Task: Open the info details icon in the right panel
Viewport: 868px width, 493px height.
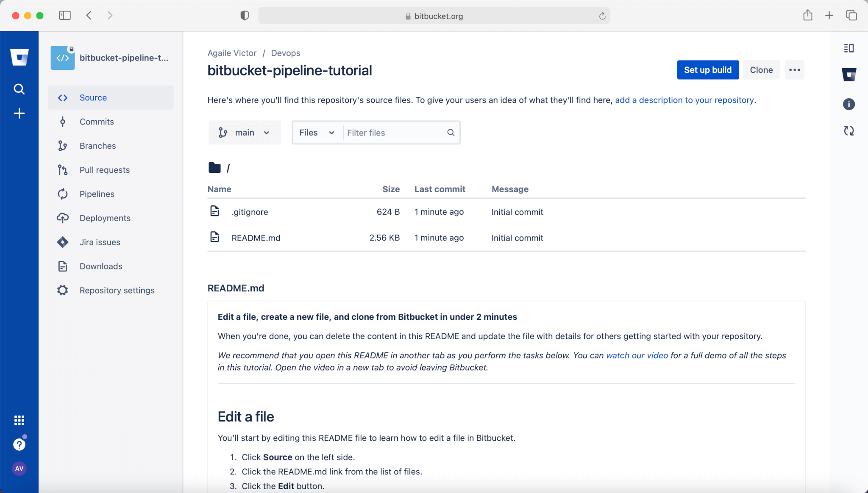Action: click(x=849, y=104)
